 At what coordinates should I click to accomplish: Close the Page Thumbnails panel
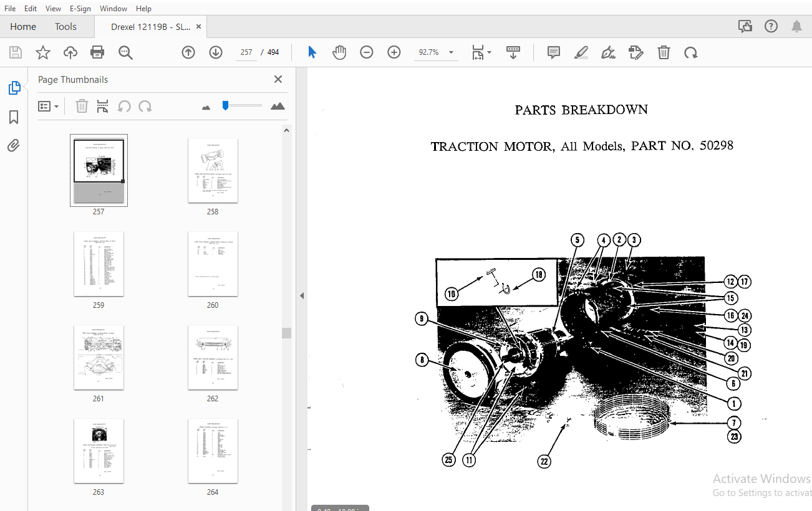pos(278,79)
